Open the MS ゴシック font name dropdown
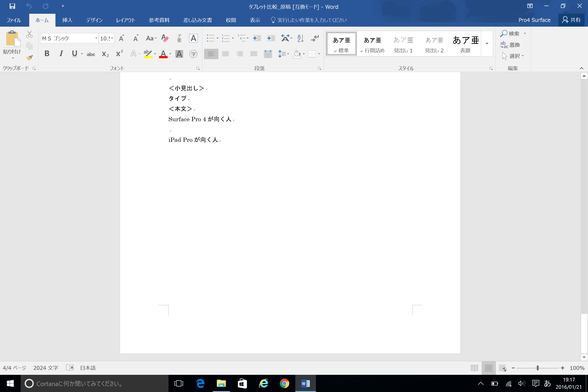Screen dimensions: 588x392 (x=96, y=38)
